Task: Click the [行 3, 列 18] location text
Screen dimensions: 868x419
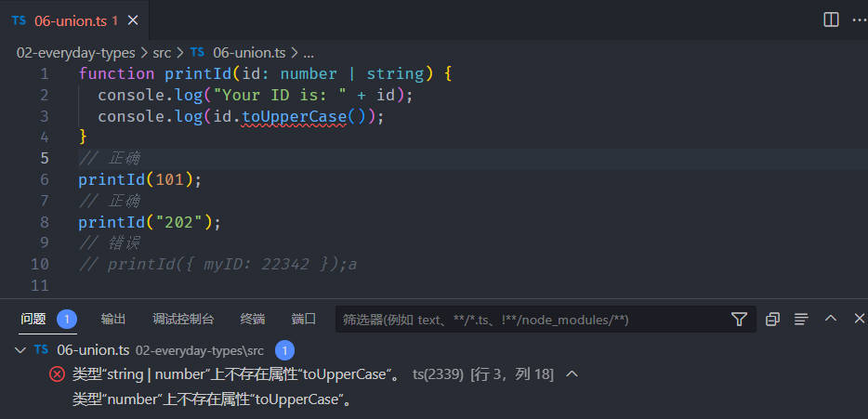Action: click(x=512, y=374)
